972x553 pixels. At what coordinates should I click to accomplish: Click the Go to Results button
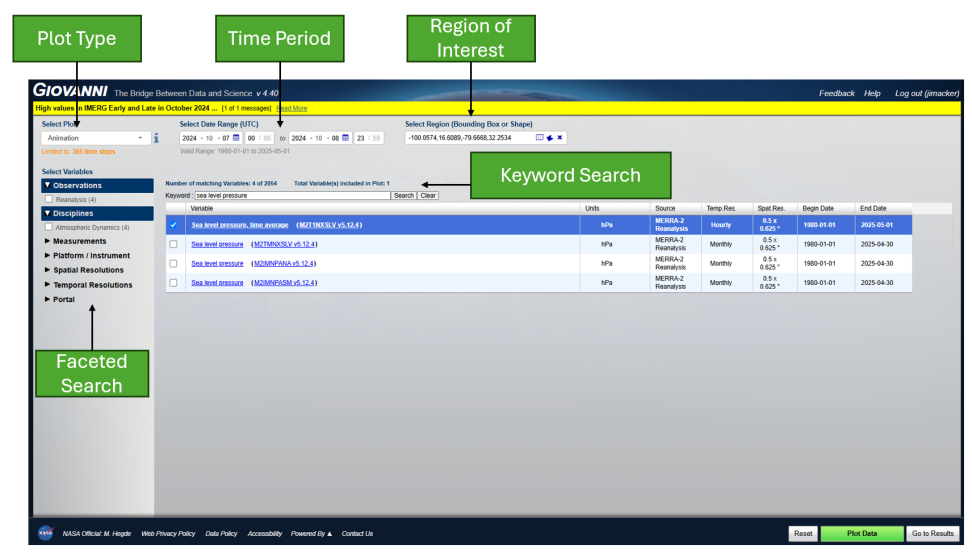[932, 534]
